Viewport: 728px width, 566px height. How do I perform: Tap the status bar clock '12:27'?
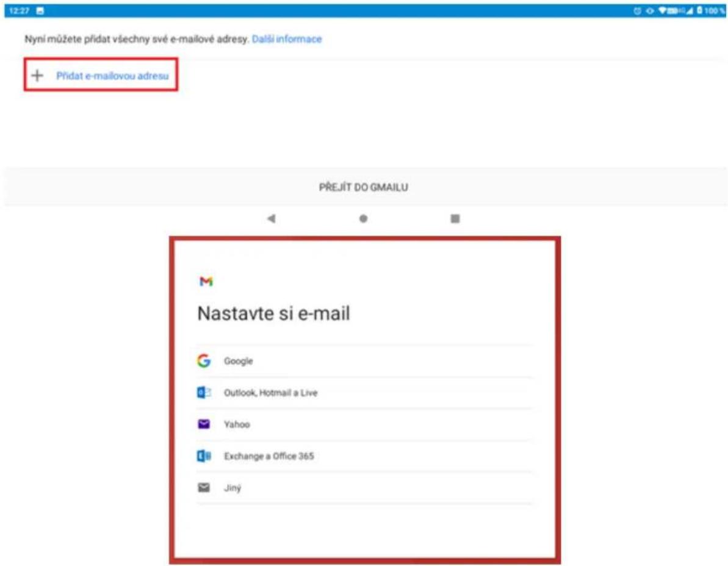pyautogui.click(x=19, y=10)
